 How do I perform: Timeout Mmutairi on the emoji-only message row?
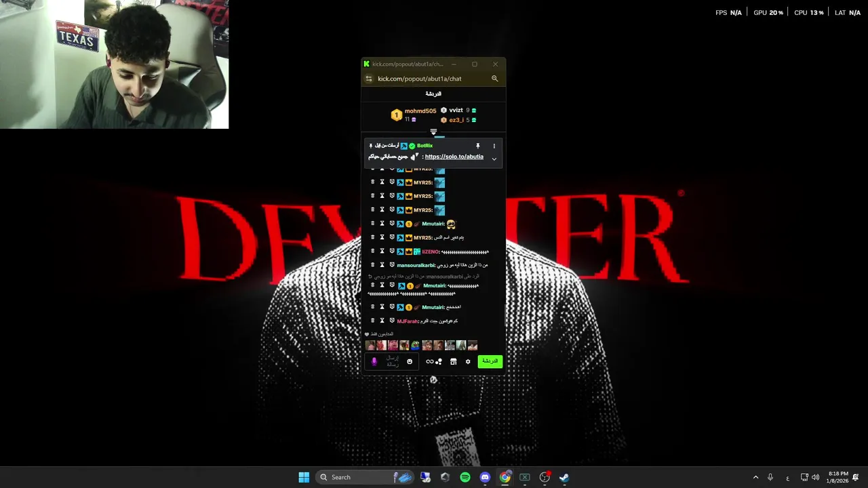point(382,223)
